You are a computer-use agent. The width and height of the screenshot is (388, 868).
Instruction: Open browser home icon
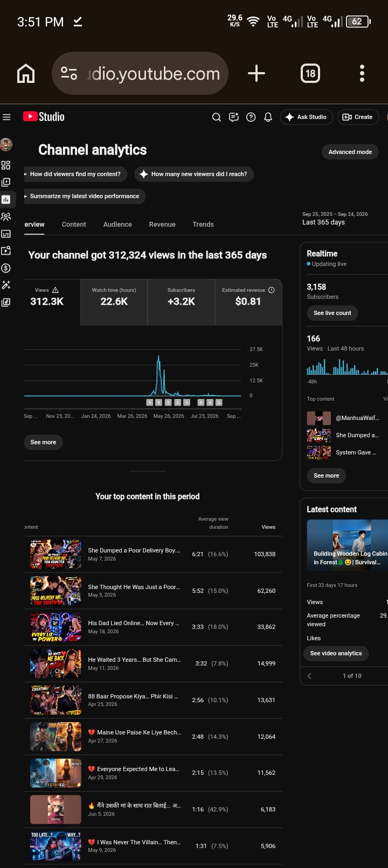tap(26, 73)
